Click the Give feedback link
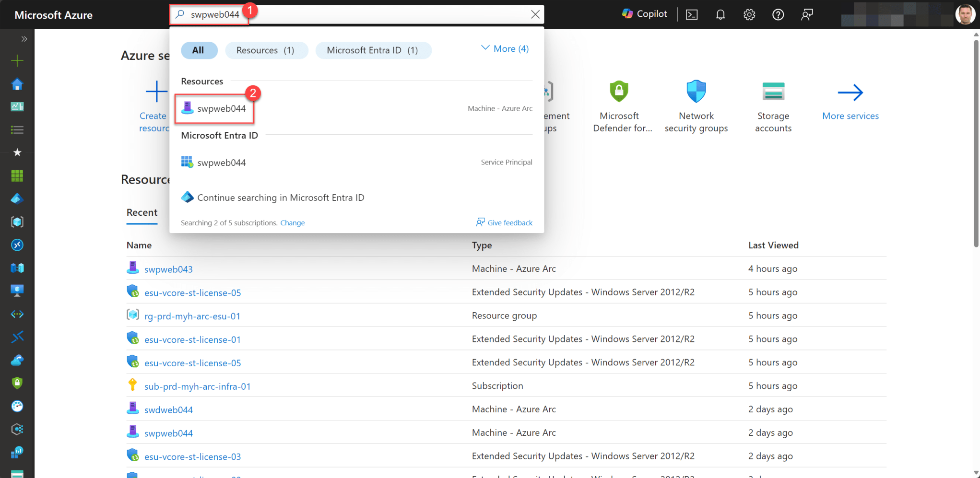Viewport: 980px width, 478px height. (x=504, y=222)
